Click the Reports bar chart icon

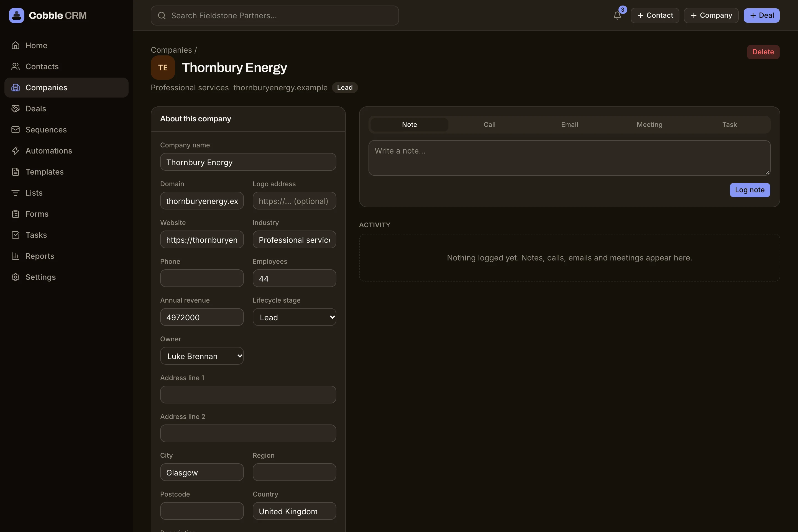pos(16,256)
